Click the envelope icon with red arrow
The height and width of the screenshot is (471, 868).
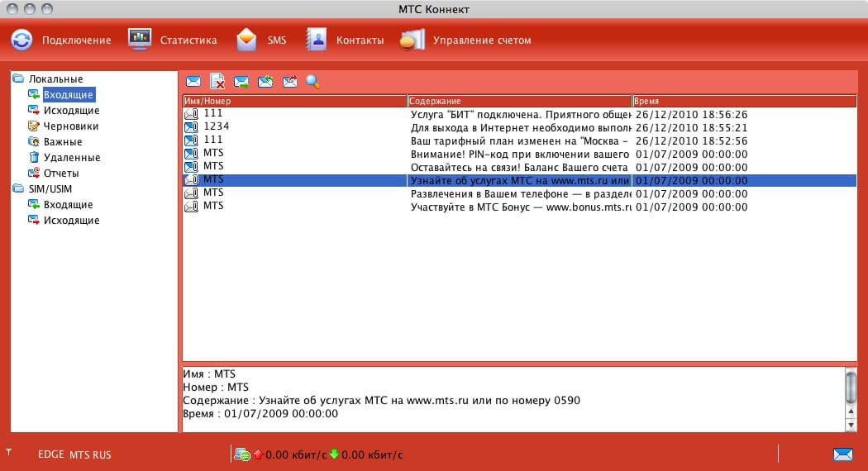290,82
